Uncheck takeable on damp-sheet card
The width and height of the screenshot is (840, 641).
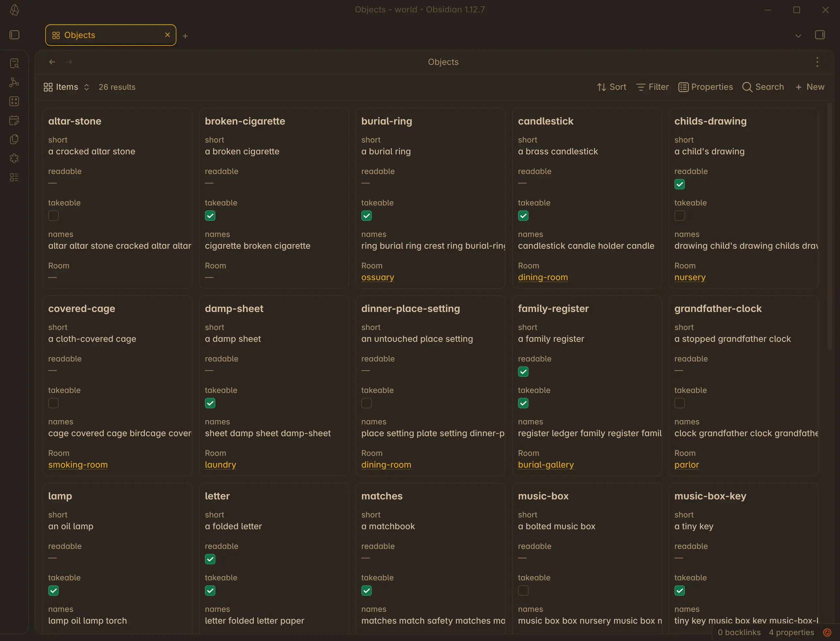tap(210, 403)
